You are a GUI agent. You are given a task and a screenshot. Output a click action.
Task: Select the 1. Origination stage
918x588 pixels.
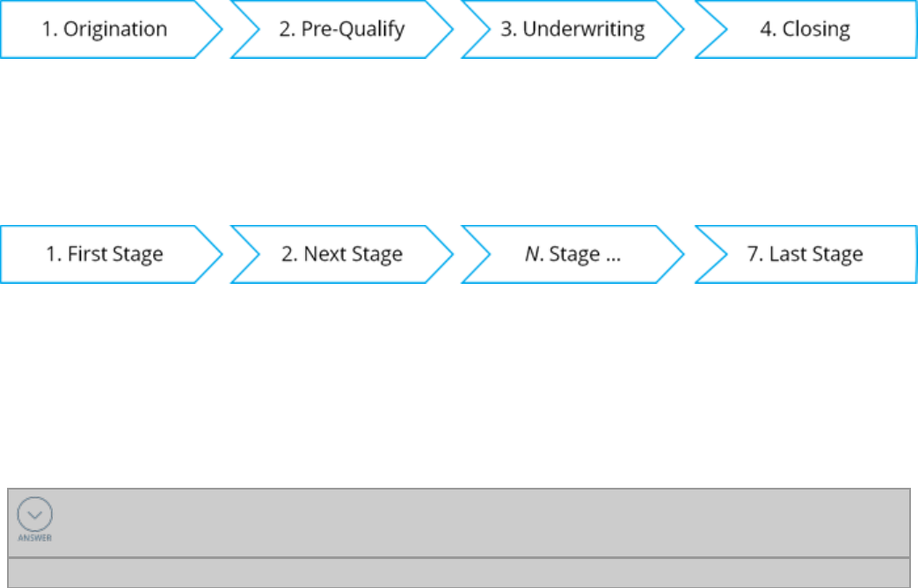click(x=105, y=29)
